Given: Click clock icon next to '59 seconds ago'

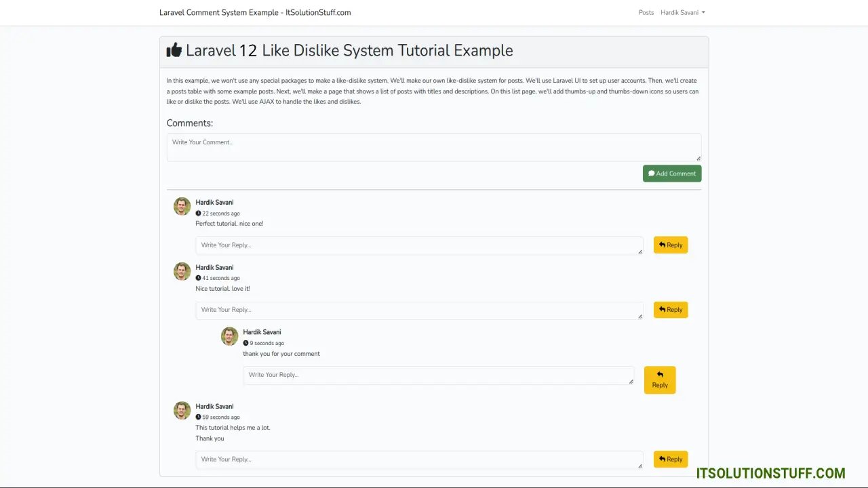Looking at the screenshot, I should [198, 418].
